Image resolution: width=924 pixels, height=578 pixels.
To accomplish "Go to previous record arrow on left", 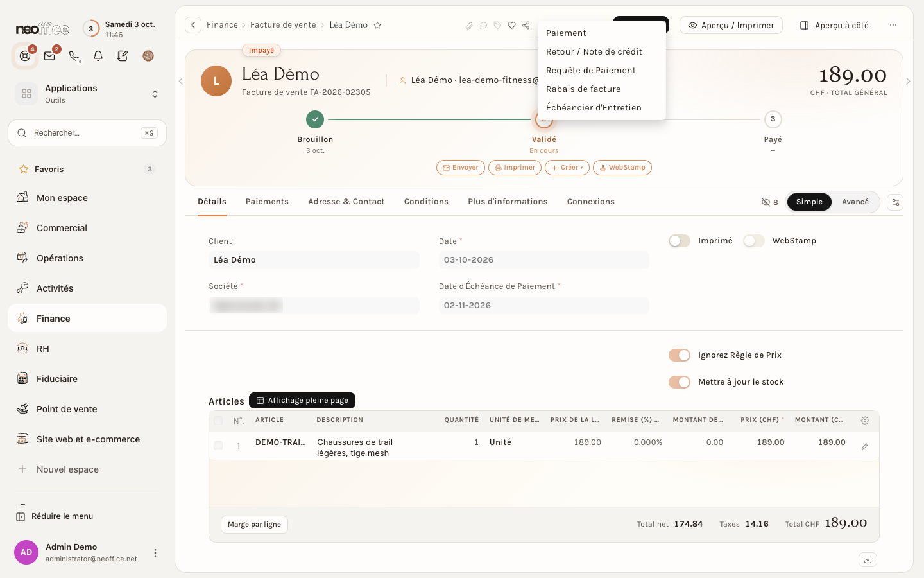I will click(x=180, y=82).
